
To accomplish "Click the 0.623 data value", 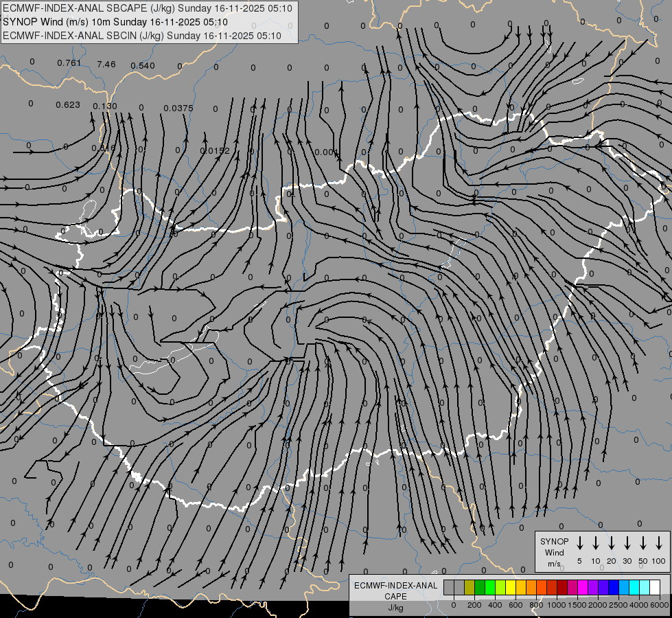I will 68,105.
